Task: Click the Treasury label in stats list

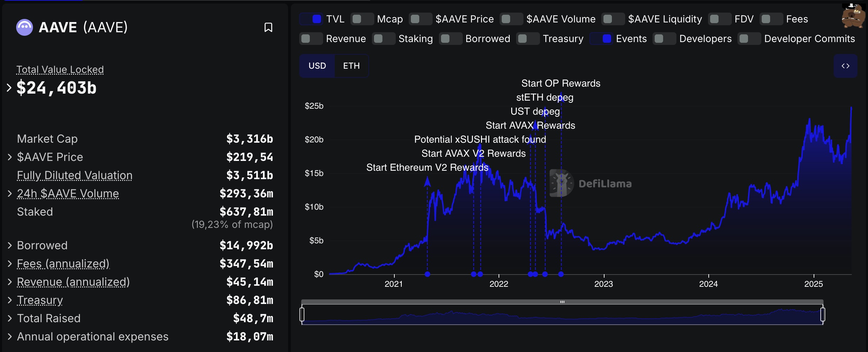Action: [x=40, y=300]
